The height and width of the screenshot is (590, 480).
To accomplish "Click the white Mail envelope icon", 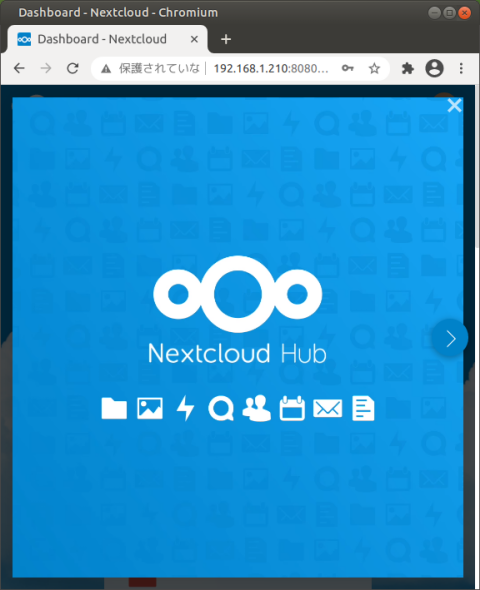I will click(328, 409).
